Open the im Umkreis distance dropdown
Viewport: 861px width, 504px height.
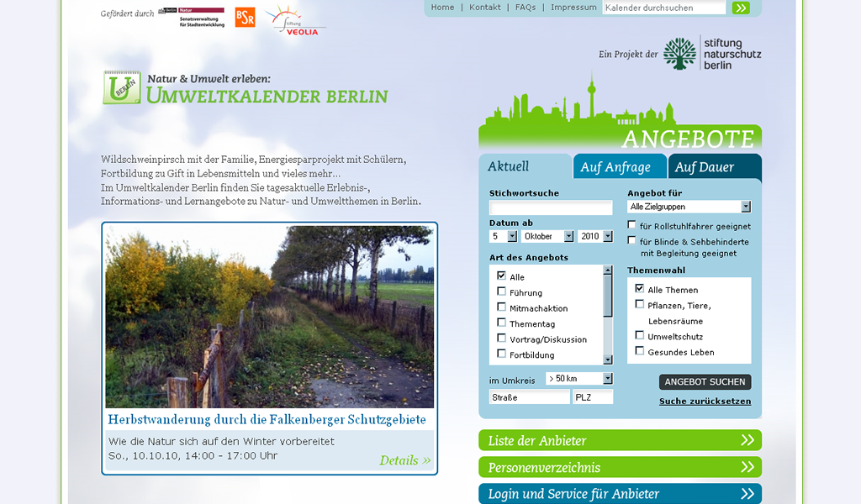579,378
